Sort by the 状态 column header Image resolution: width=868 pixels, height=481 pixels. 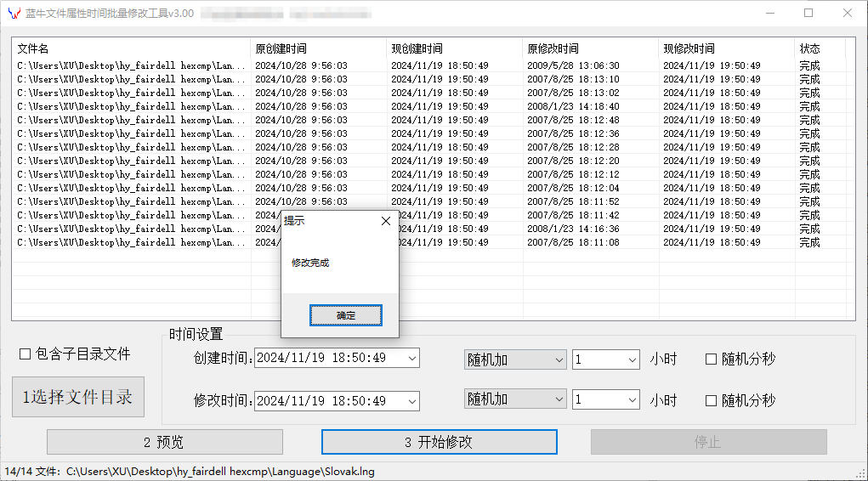click(820, 48)
